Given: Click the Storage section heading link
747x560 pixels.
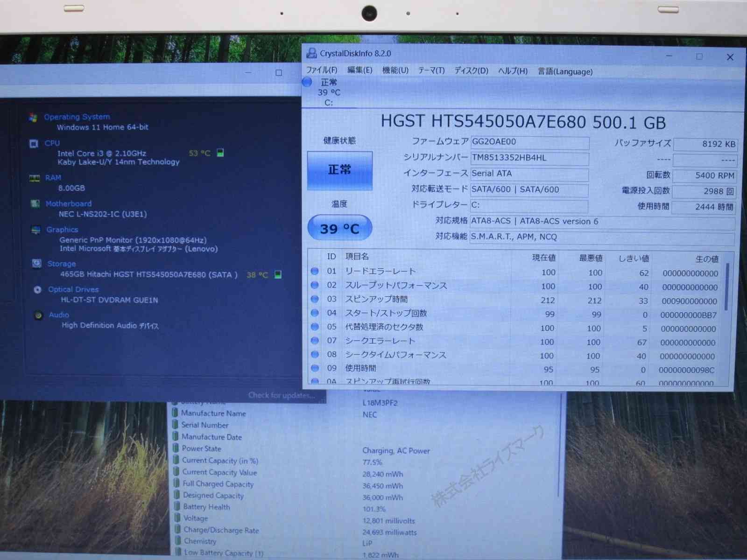Looking at the screenshot, I should point(61,264).
